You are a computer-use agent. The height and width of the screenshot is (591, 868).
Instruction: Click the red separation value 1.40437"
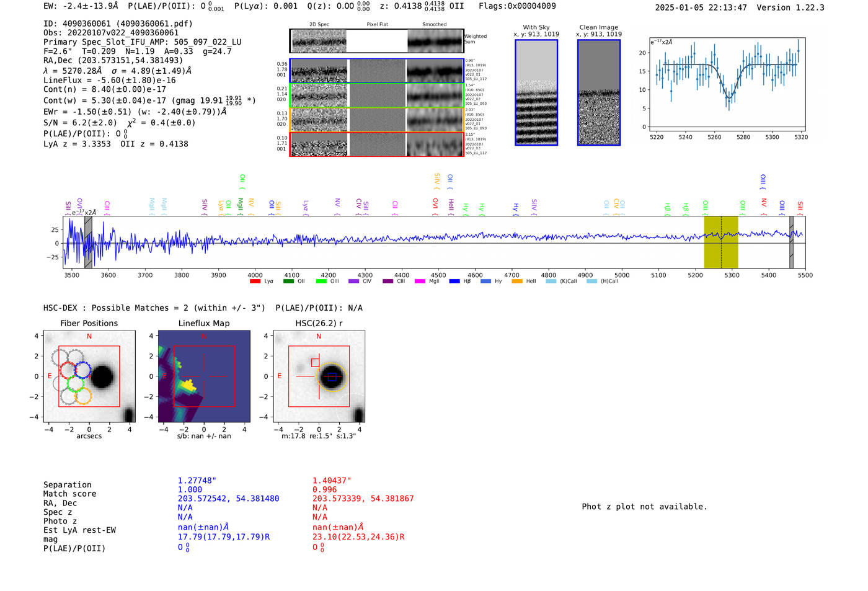coord(332,481)
